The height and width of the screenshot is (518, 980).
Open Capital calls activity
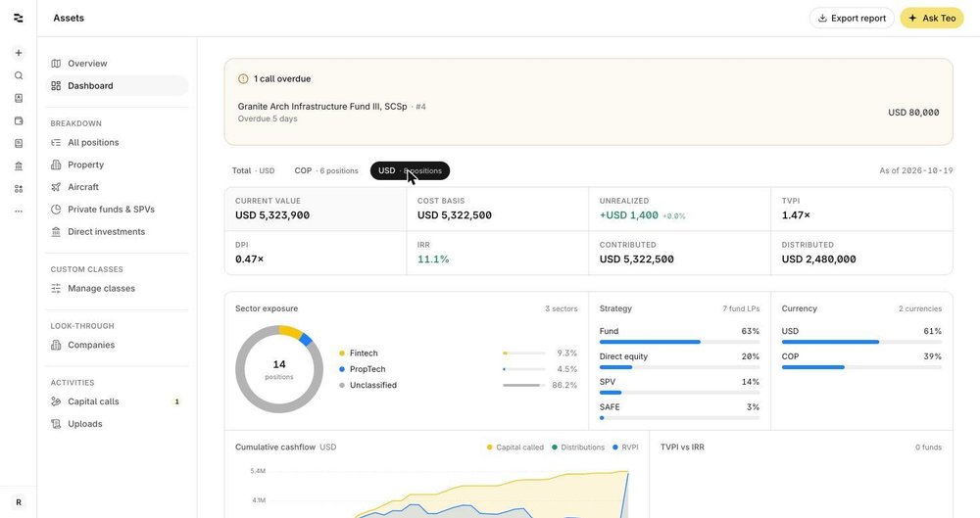117,401
